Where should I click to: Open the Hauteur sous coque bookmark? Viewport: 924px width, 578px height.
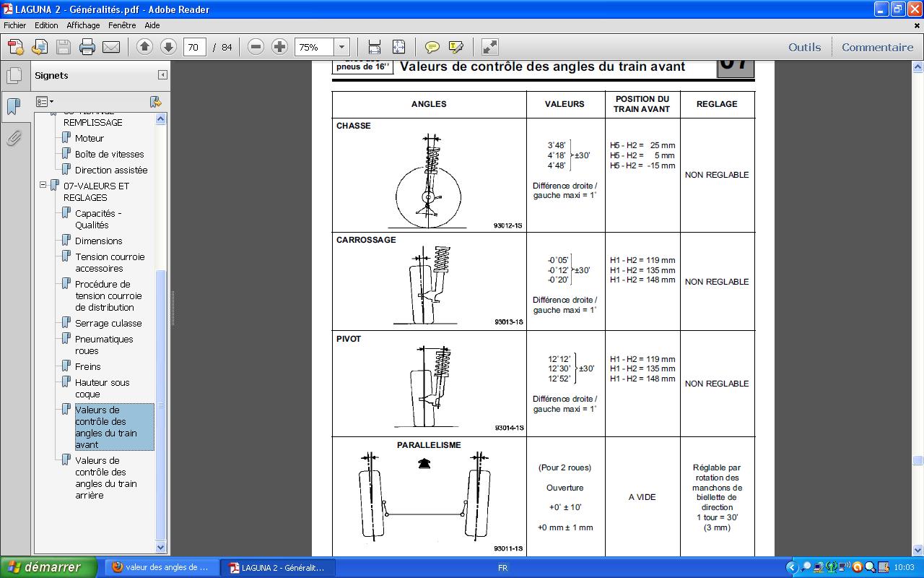(x=103, y=388)
